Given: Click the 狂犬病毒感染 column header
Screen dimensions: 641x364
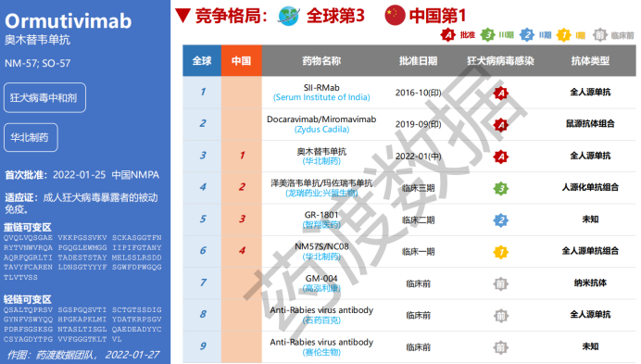Looking at the screenshot, I should [501, 61].
